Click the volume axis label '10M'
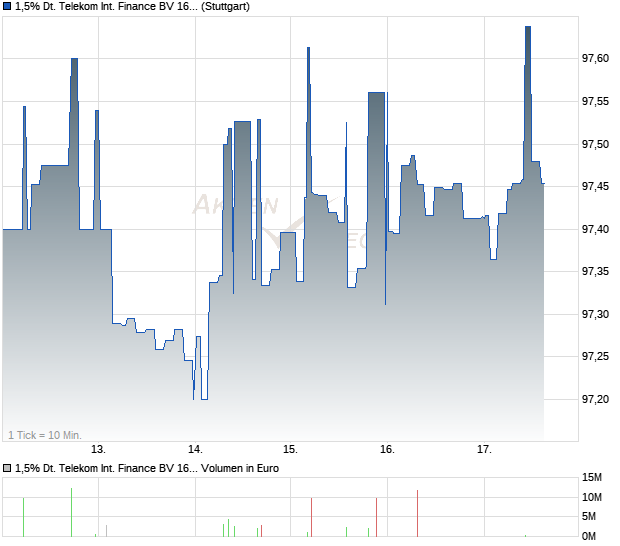The image size is (620, 546). 592,497
